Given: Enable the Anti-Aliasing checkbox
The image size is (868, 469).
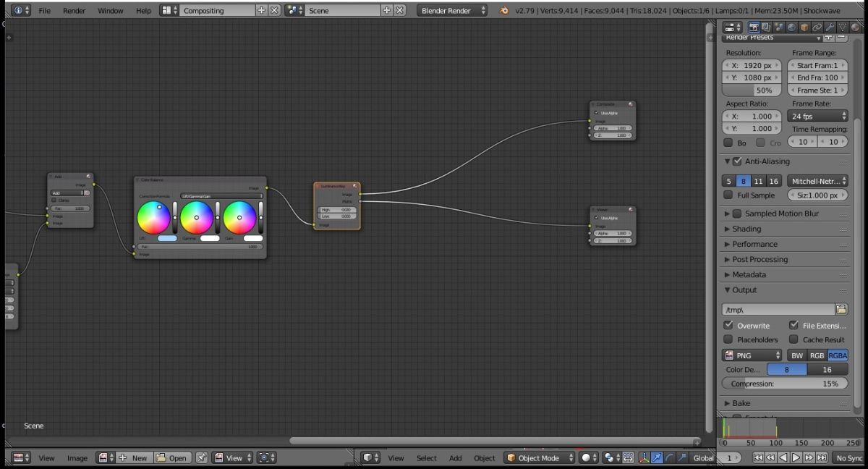Looking at the screenshot, I should pos(737,161).
